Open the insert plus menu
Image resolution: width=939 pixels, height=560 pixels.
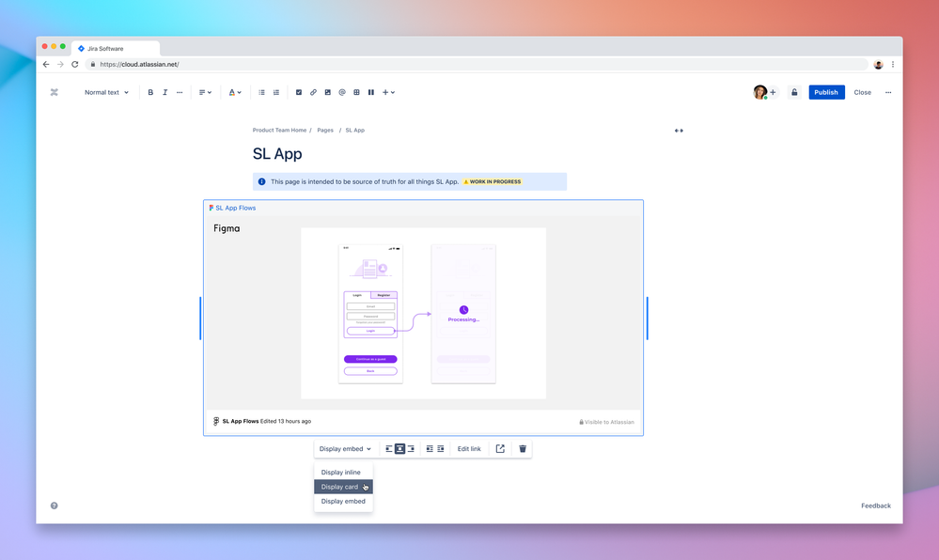pyautogui.click(x=388, y=92)
